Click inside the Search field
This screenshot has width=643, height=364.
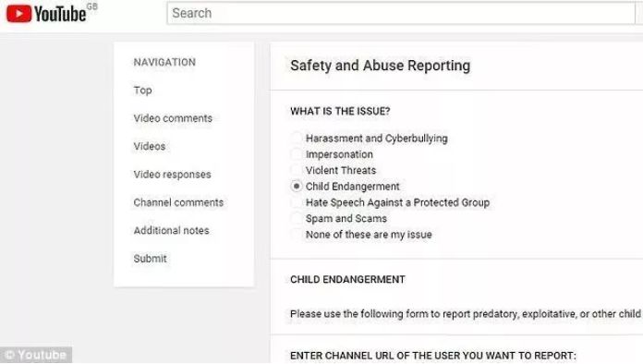tap(401, 13)
